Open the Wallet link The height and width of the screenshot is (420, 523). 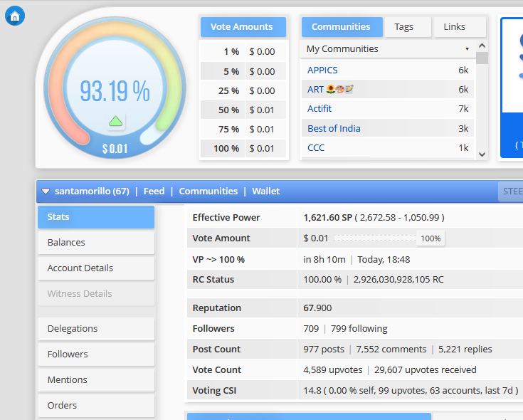[x=266, y=191]
